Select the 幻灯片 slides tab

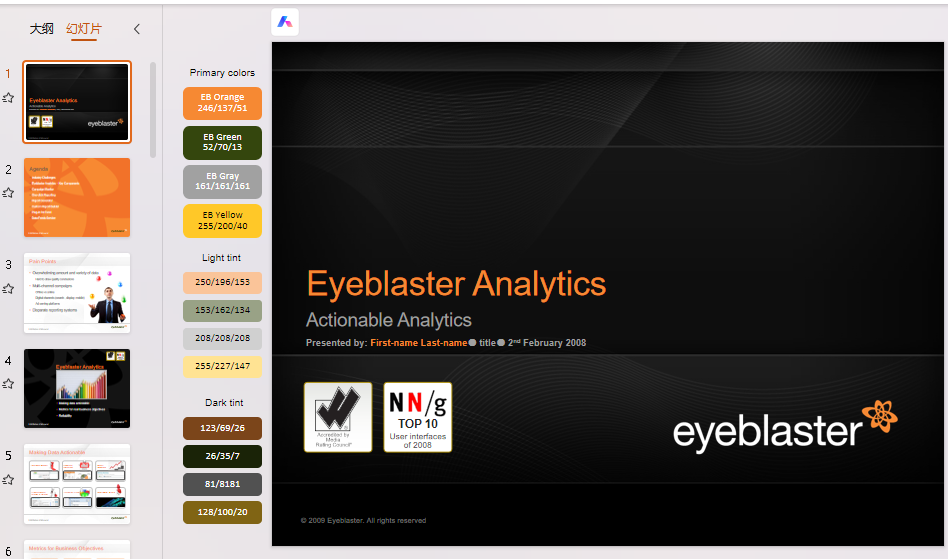(84, 28)
